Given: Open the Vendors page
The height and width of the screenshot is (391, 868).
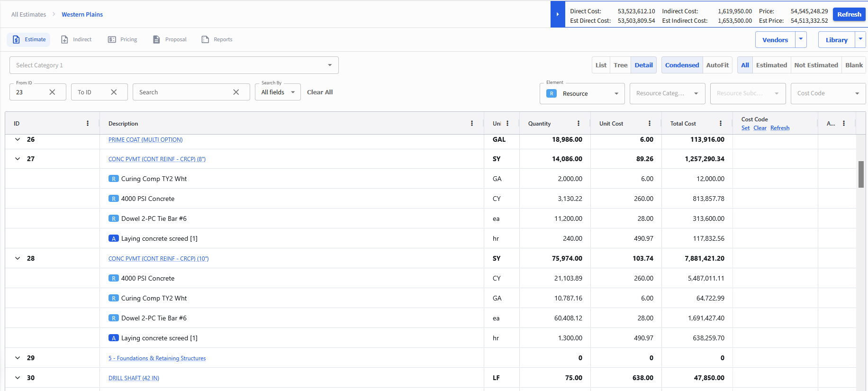Looking at the screenshot, I should (x=775, y=40).
